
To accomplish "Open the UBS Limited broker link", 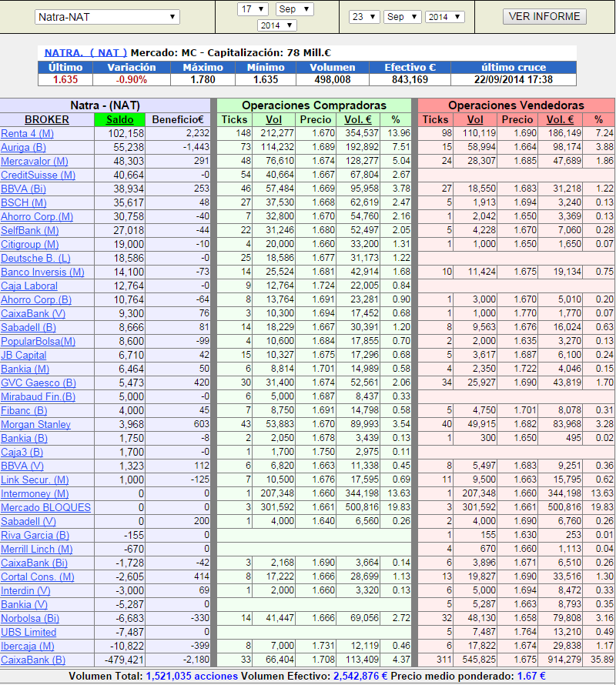I will [x=28, y=633].
